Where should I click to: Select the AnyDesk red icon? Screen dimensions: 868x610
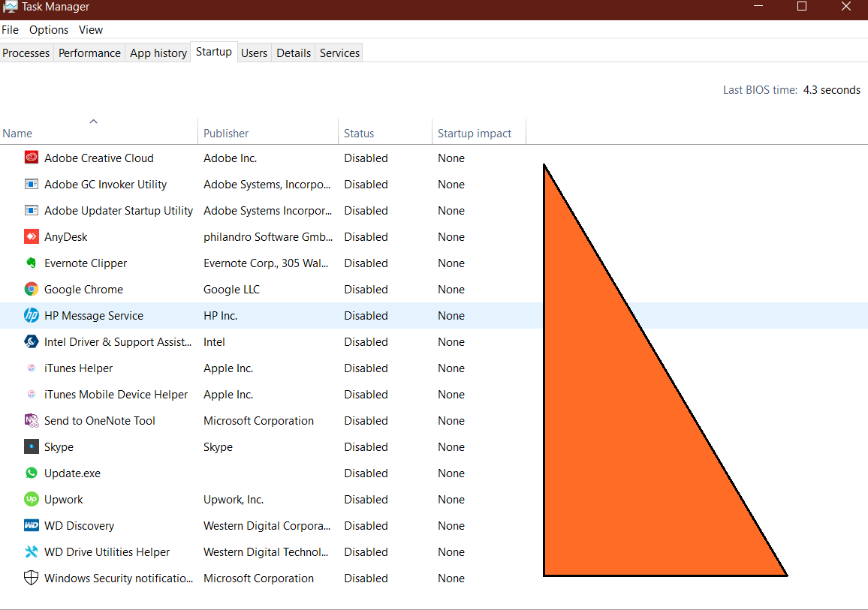pyautogui.click(x=32, y=236)
